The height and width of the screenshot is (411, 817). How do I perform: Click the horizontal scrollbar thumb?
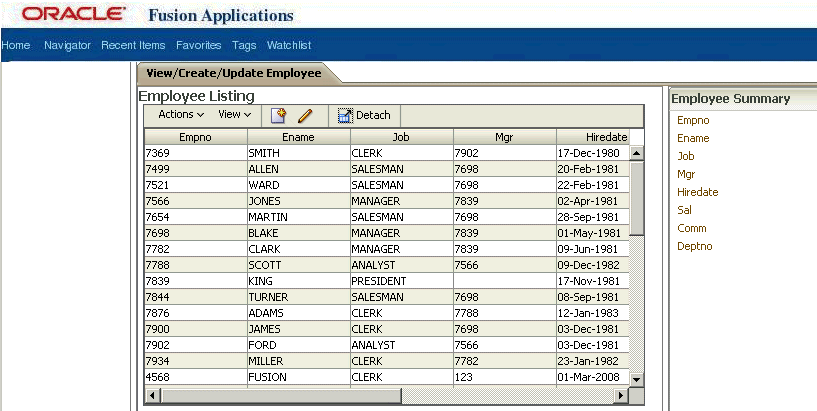tap(280, 396)
